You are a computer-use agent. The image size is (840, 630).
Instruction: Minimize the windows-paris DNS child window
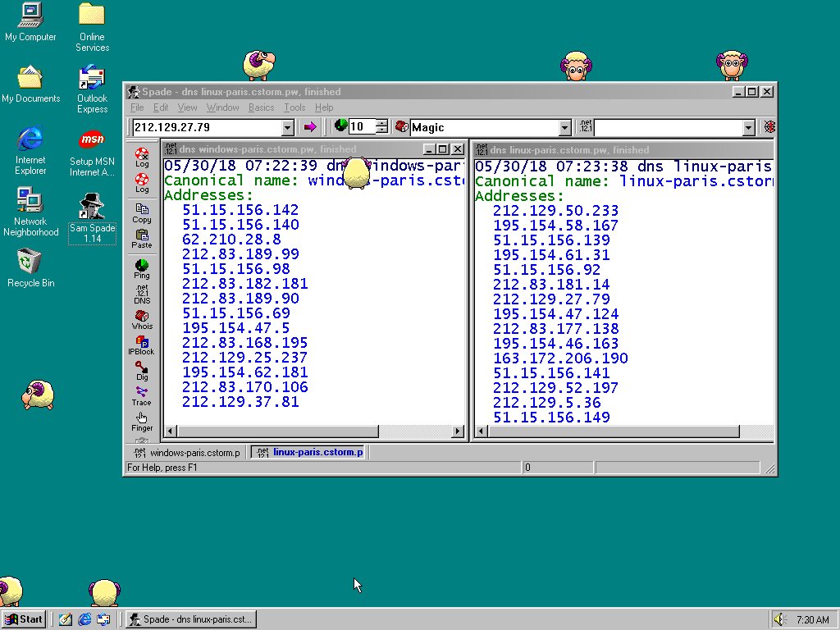click(429, 149)
